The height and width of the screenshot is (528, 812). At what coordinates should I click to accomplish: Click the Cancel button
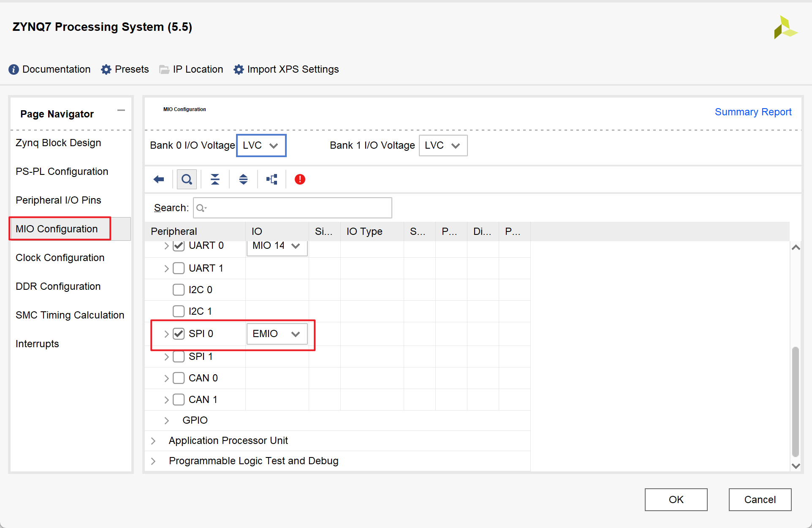pos(760,500)
